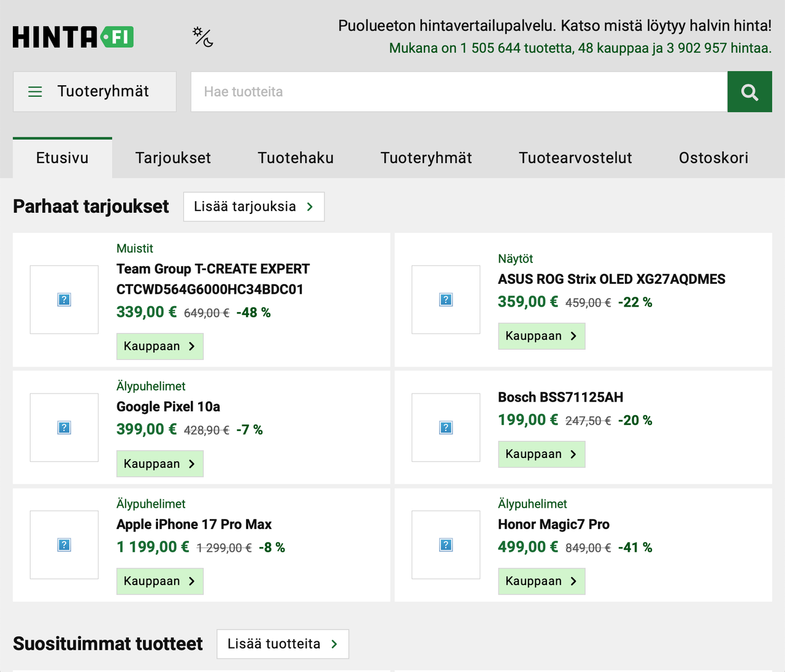
Task: Open the Muistit category link
Action: coord(135,248)
